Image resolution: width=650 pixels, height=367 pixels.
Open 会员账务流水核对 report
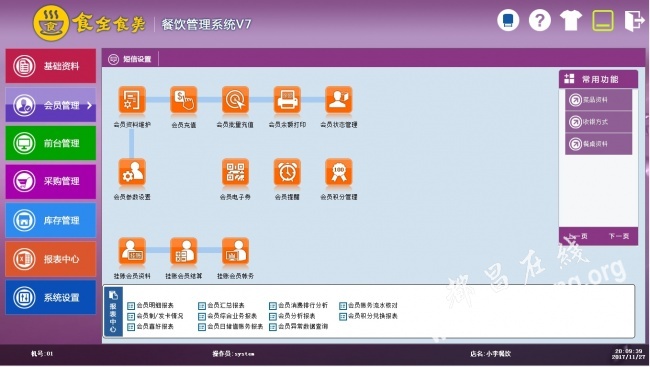point(369,306)
